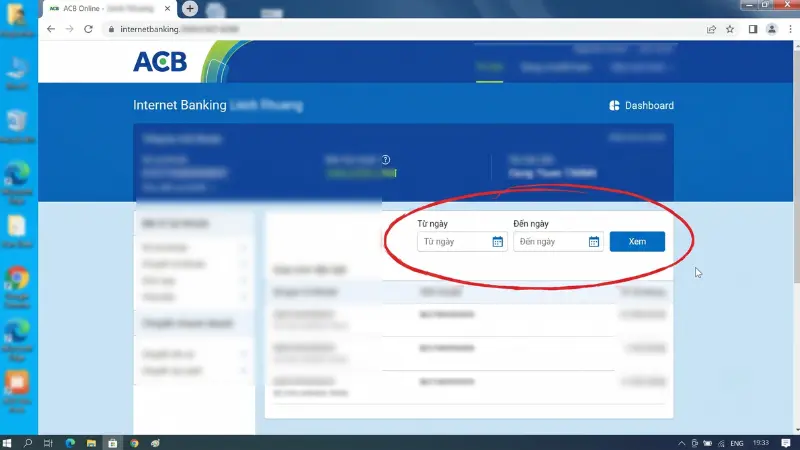Open the Google Chrome desktop shortcut
This screenshot has height=450, width=800.
(17, 287)
